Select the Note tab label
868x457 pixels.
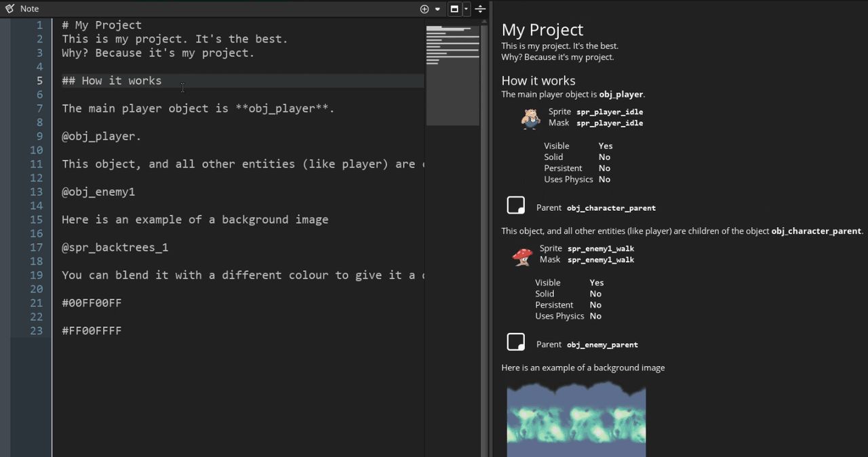(x=29, y=9)
